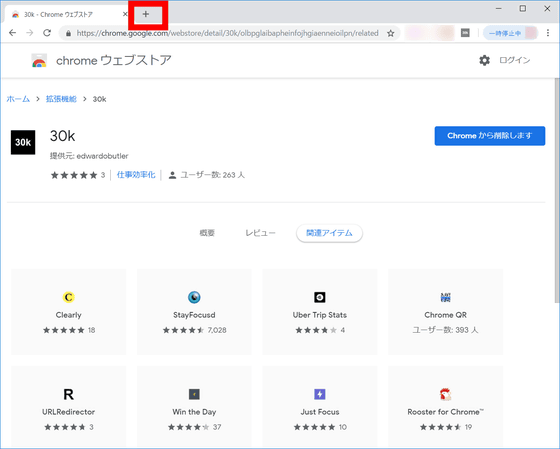Open the StayFocusd extension icon
The image size is (560, 449).
tap(194, 297)
